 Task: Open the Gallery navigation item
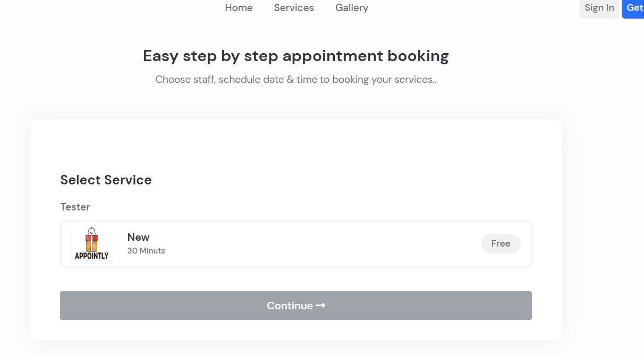click(x=352, y=8)
